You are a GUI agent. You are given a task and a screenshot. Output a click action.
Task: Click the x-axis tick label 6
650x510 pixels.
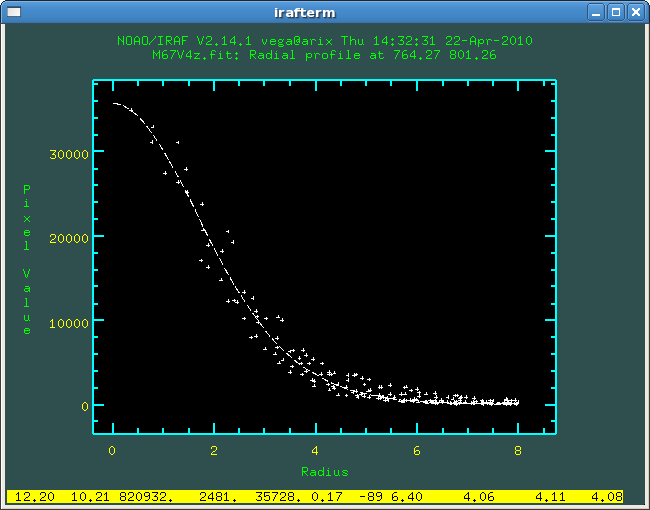417,451
